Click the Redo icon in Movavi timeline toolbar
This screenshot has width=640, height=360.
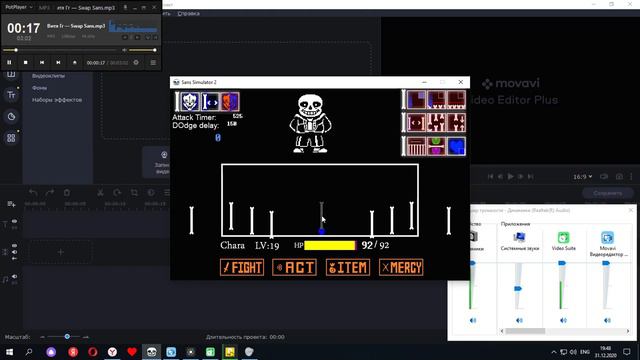(50, 192)
